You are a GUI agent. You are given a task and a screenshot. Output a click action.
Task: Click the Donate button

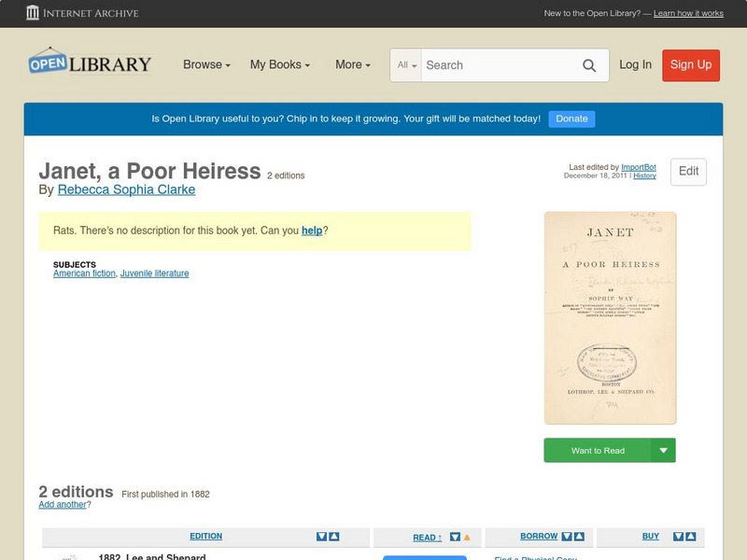click(x=571, y=119)
